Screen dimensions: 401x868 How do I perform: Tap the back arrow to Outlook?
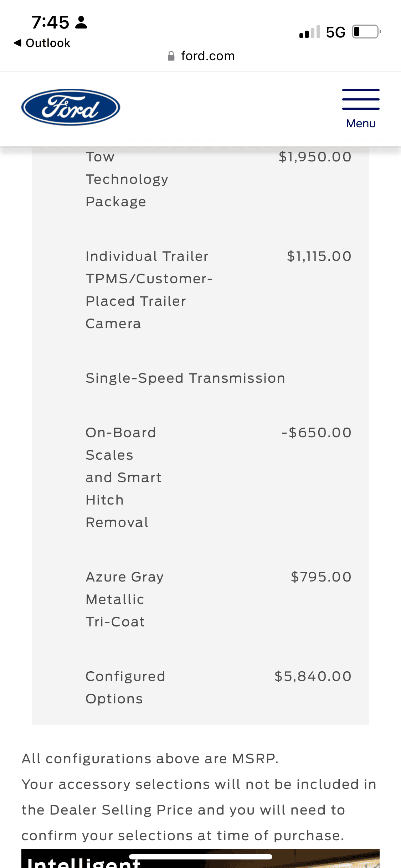pos(17,43)
